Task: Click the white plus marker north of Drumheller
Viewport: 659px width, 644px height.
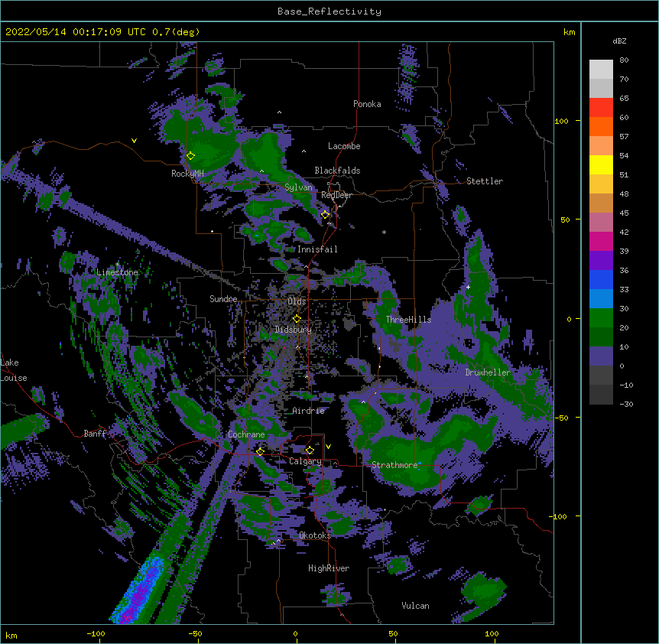Action: (468, 287)
